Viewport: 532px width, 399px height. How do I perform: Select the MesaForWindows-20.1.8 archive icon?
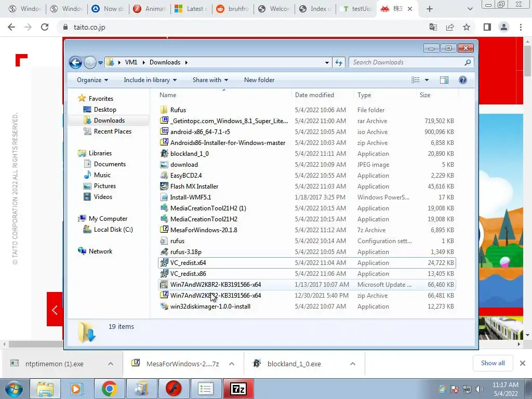pyautogui.click(x=164, y=230)
